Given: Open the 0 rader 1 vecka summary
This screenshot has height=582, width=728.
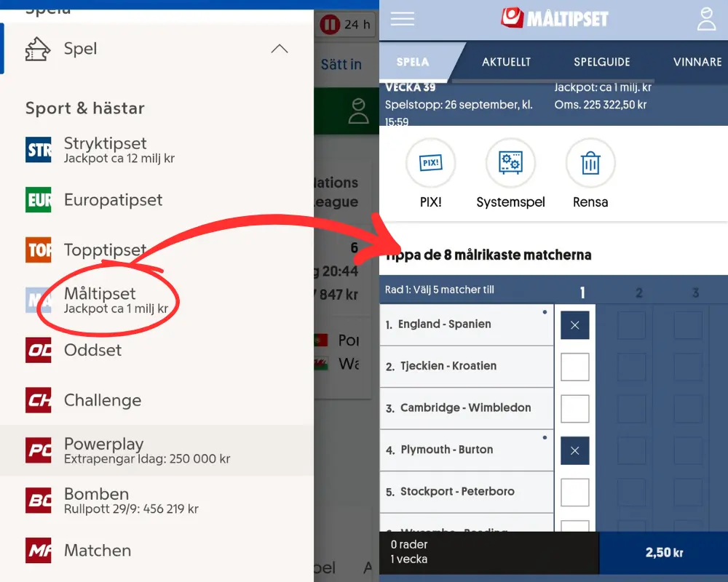Looking at the screenshot, I should pyautogui.click(x=489, y=553).
